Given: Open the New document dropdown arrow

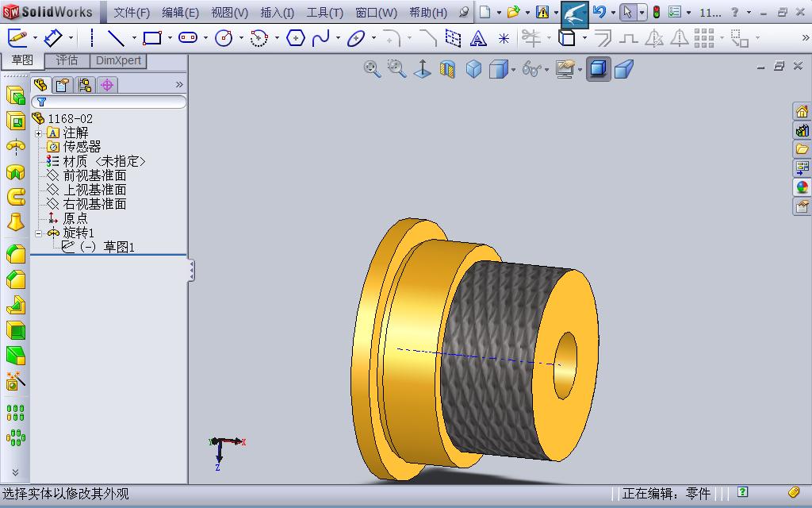Looking at the screenshot, I should point(500,13).
